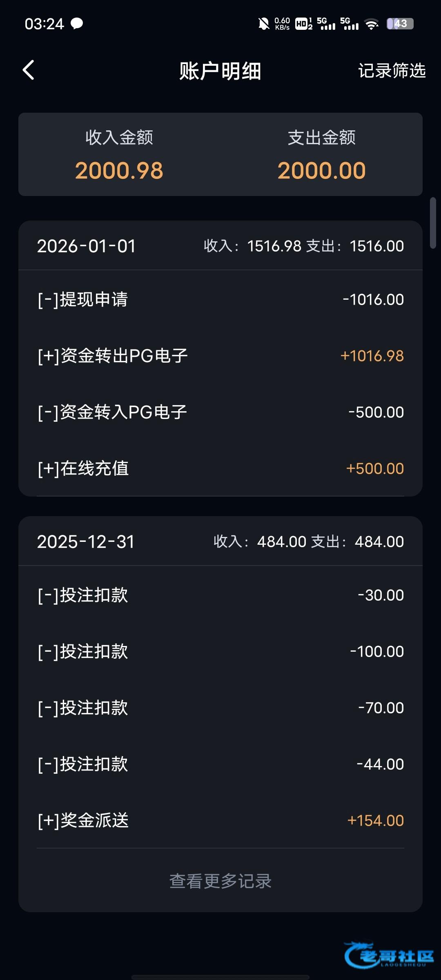Tap the 老哥社区 watermark logo
Screen dimensions: 441x980
coord(388,955)
